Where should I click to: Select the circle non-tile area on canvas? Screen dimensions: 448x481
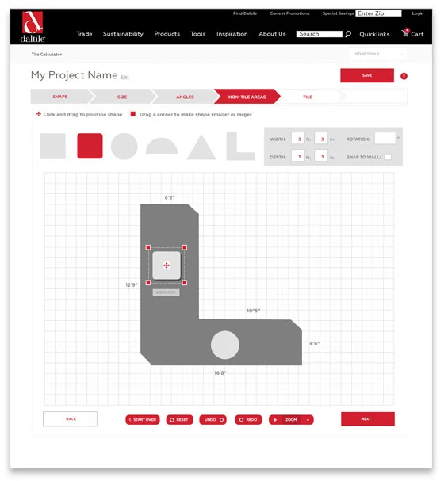click(225, 345)
